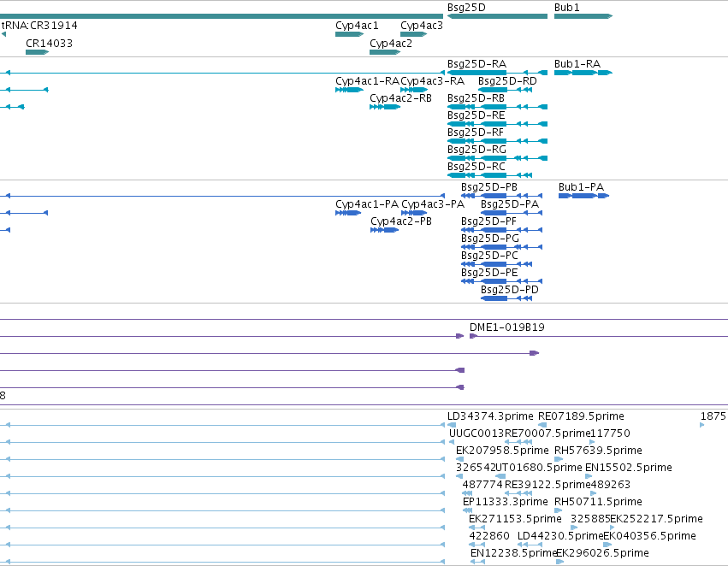Click EST EK207958.5prime
Image resolution: width=728 pixels, height=566 pixels.
click(x=459, y=459)
